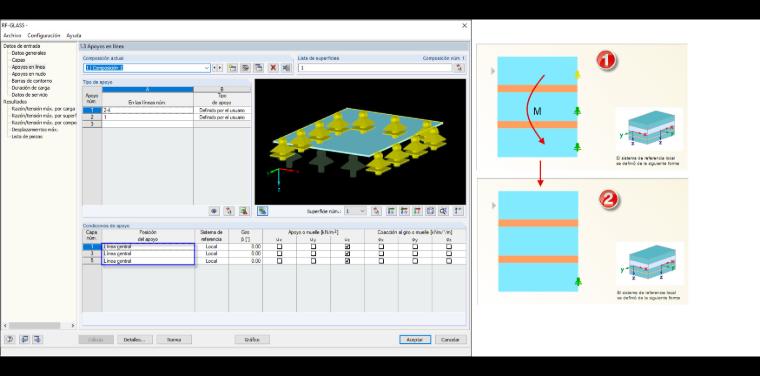This screenshot has width=760, height=376.
Task: Toggle the first Coacción al giro checkbox for layer 1
Action: (x=381, y=247)
